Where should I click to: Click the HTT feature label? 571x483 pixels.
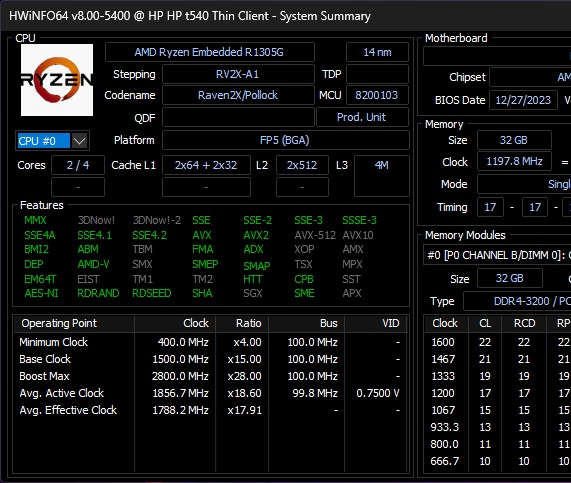[253, 279]
